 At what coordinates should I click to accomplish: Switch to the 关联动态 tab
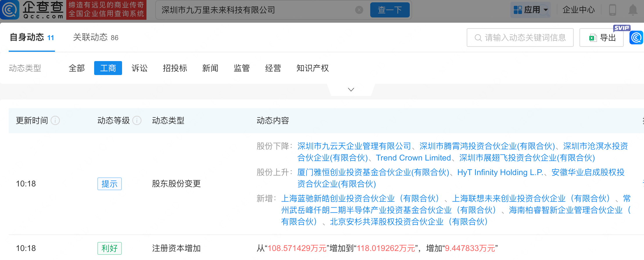(96, 38)
